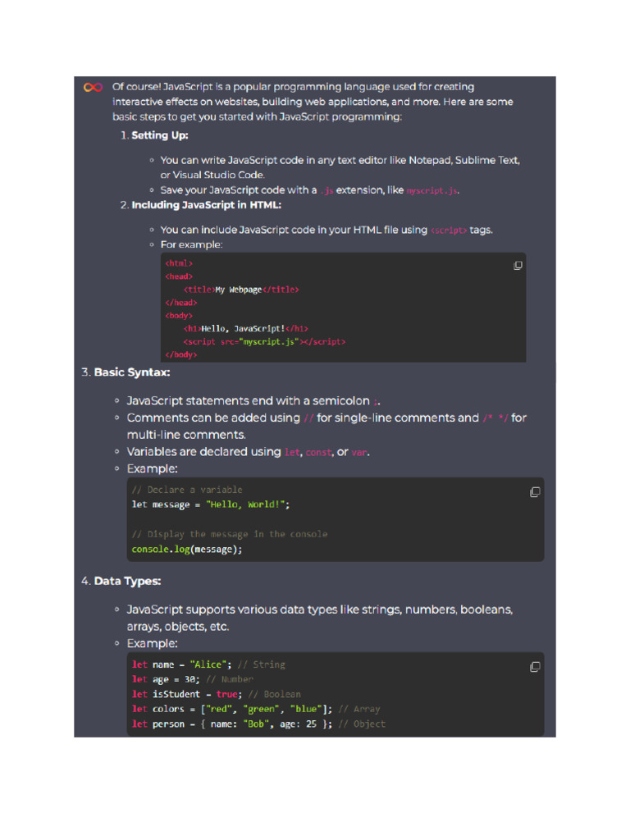
Task: Click the 'let colors' array code line
Action: point(232,709)
